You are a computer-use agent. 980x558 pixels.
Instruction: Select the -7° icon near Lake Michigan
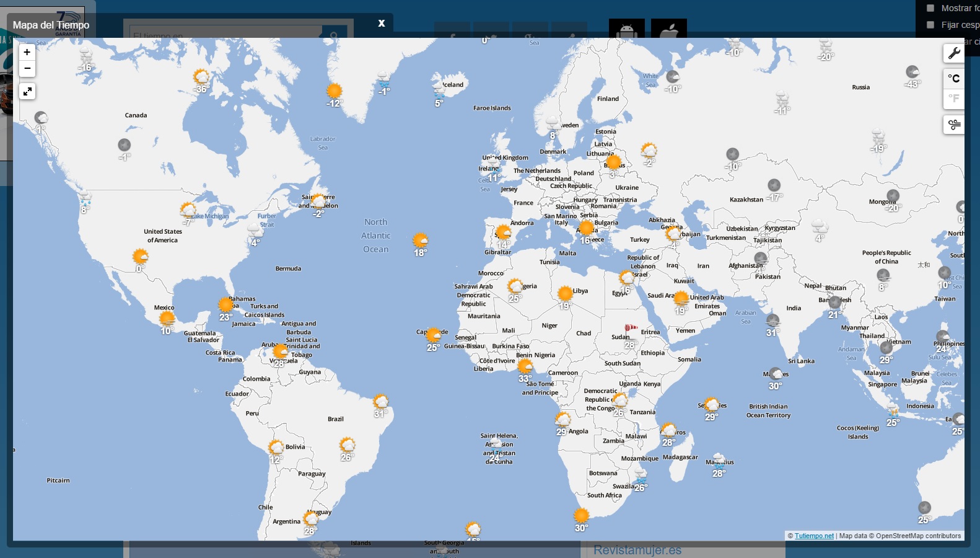[x=188, y=210]
